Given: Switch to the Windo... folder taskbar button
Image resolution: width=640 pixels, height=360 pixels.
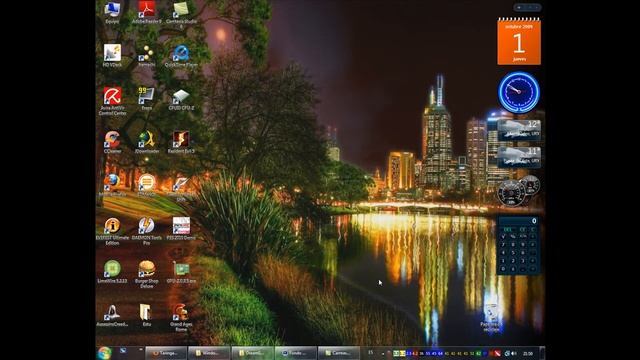Looking at the screenshot, I should [x=209, y=353].
